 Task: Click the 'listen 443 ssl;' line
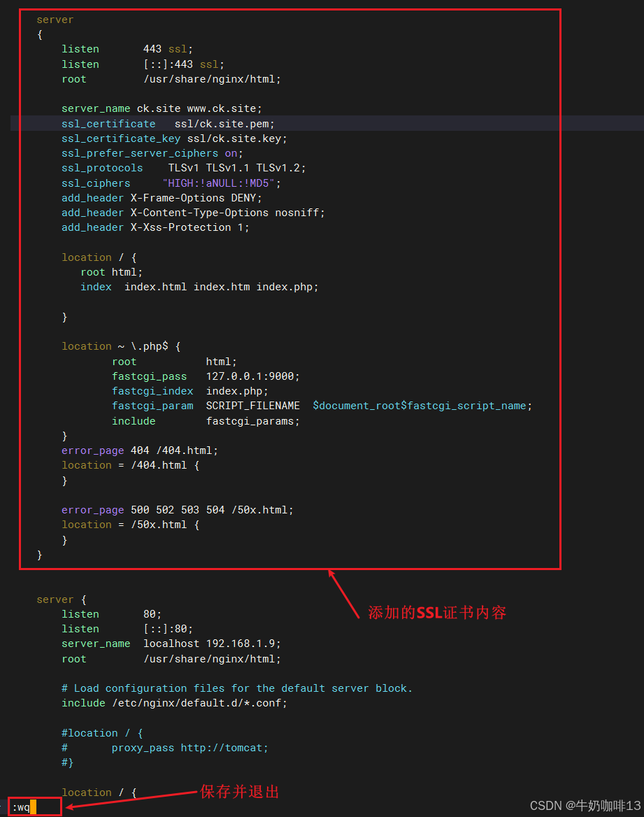click(127, 49)
